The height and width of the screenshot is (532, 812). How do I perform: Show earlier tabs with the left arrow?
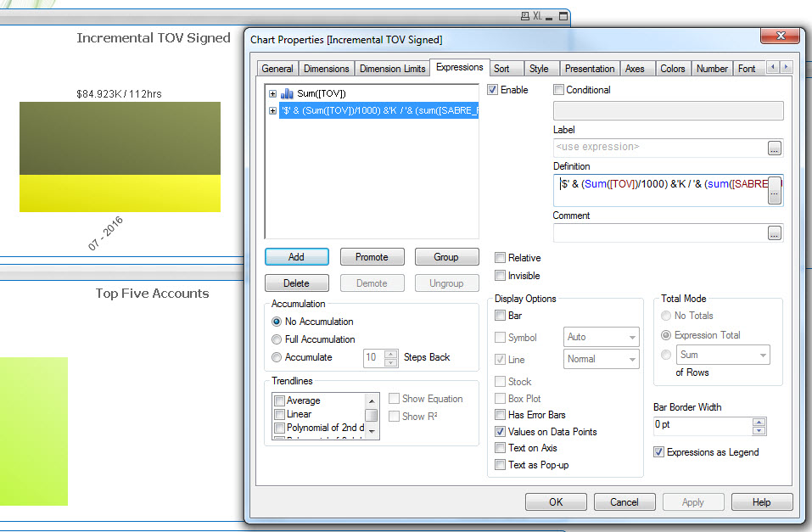773,67
